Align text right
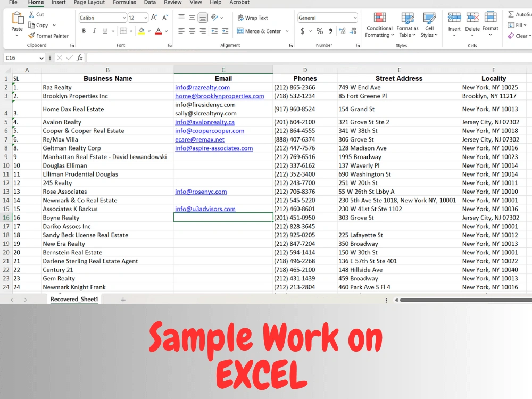Viewport: 532px width, 399px height. pos(203,31)
